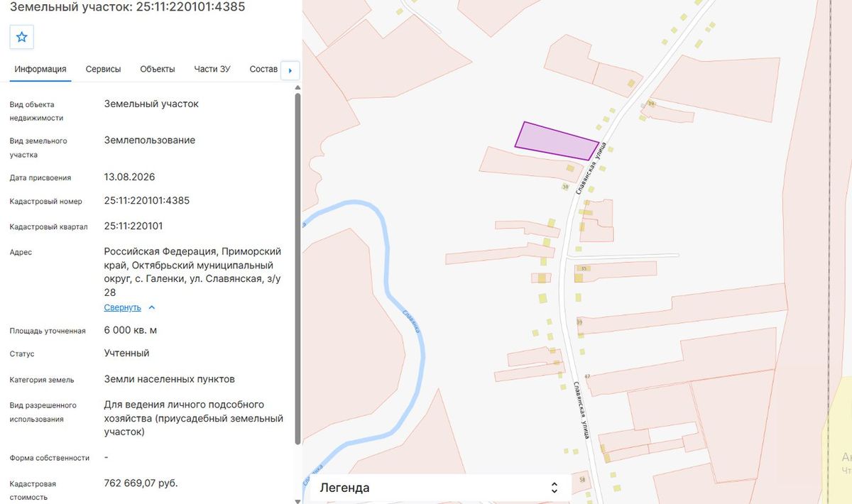Screen dimensions: 852x504
Task: Open the Состав tab
Action: 263,70
